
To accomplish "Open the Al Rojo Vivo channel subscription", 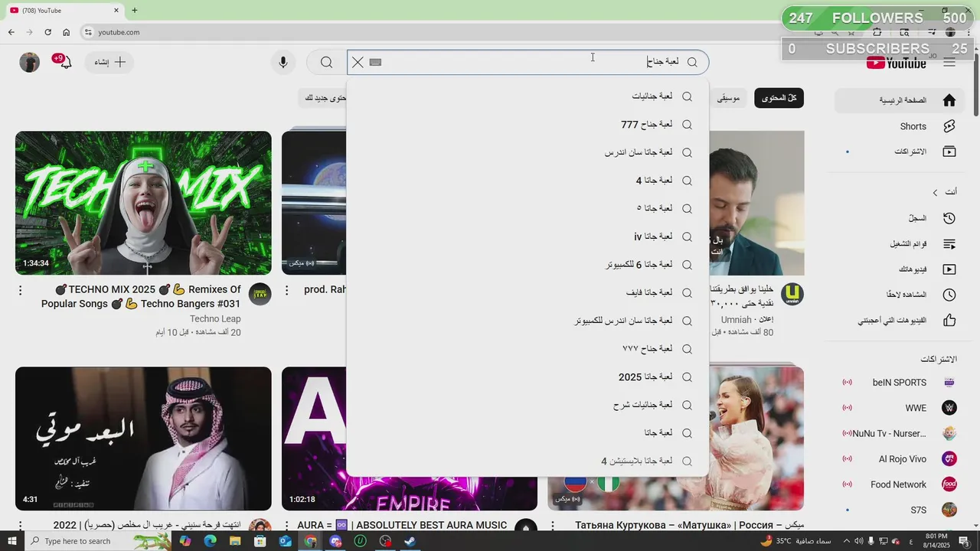I will click(901, 459).
